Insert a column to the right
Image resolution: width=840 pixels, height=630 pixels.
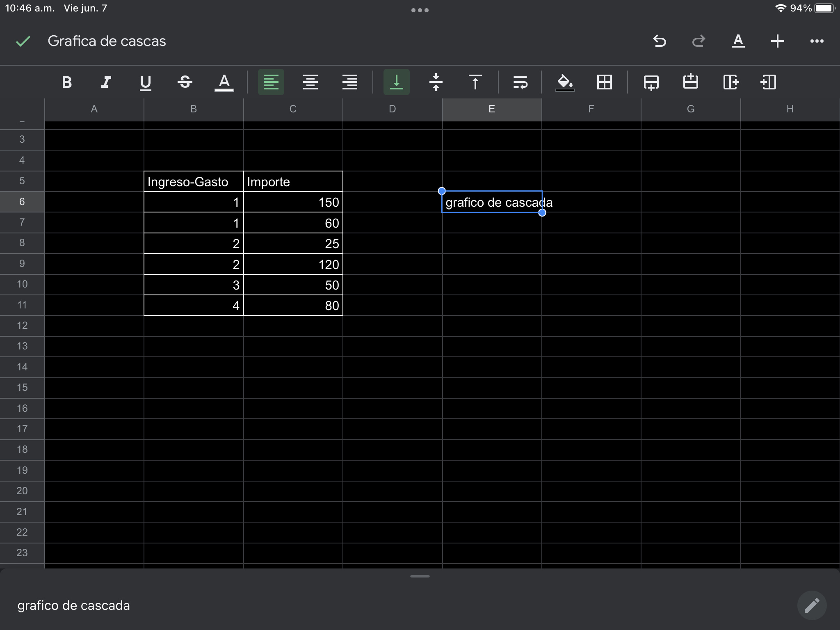[x=730, y=82]
